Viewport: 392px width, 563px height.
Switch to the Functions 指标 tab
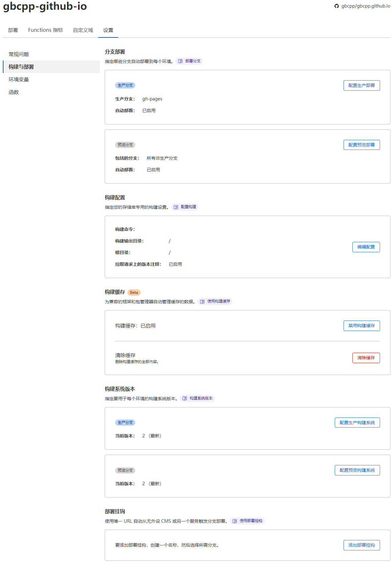[46, 30]
